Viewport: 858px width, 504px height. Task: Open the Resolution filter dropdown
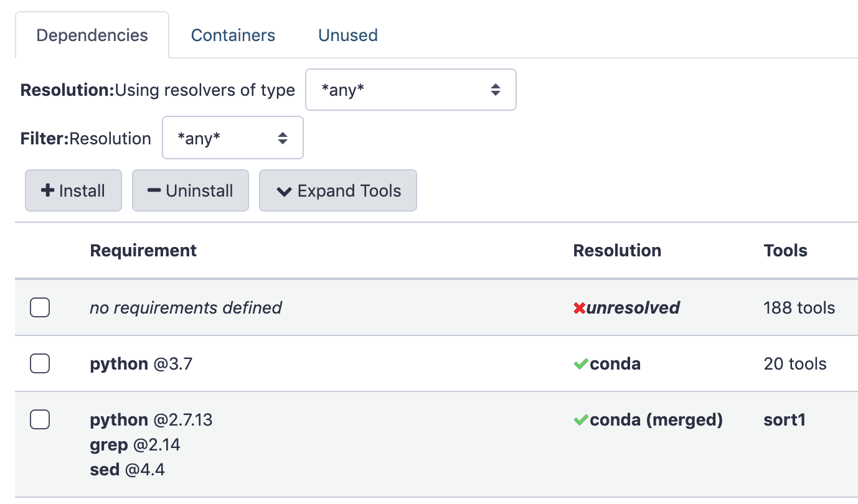coord(233,138)
